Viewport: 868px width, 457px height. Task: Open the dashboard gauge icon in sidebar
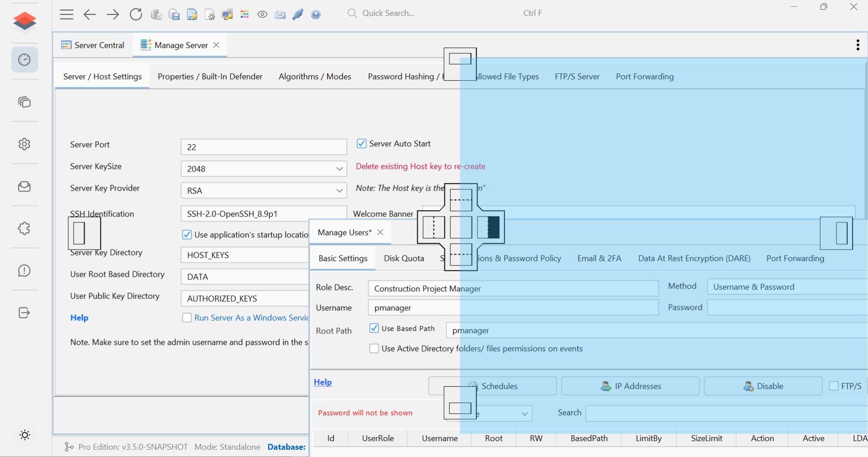click(24, 59)
